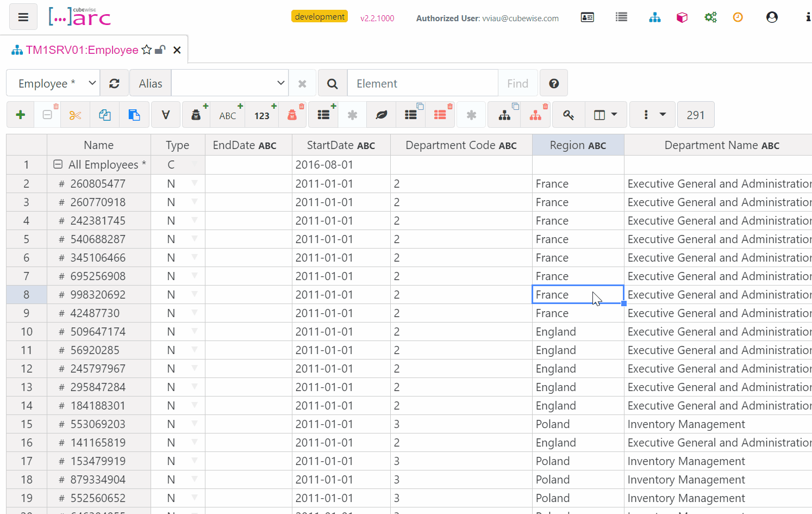The width and height of the screenshot is (812, 514).
Task: Expand the column layout dropdown arrow
Action: pyautogui.click(x=614, y=115)
